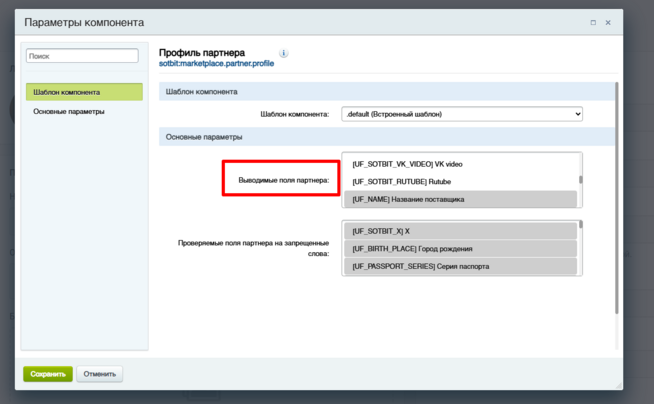Select Шаблон компонента in left sidebar

point(86,92)
